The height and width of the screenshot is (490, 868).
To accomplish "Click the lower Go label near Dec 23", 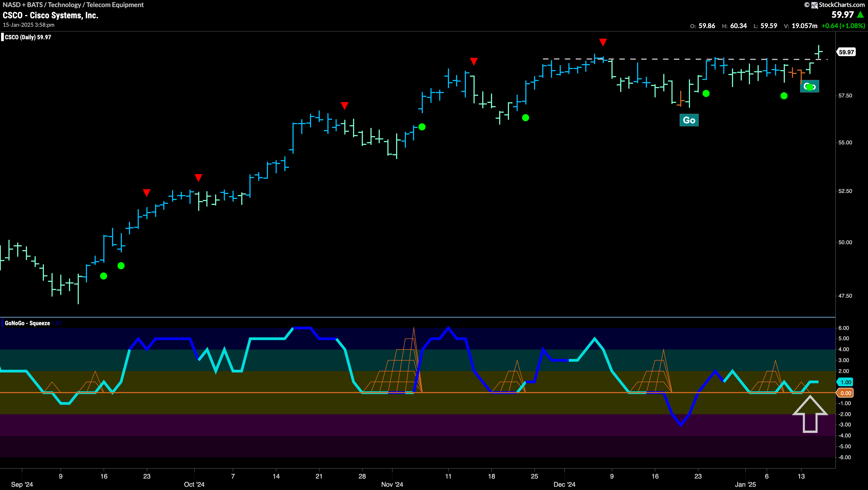I will 689,120.
